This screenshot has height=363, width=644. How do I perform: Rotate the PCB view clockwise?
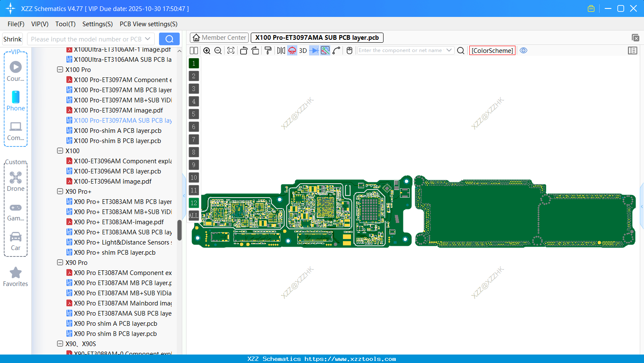255,50
